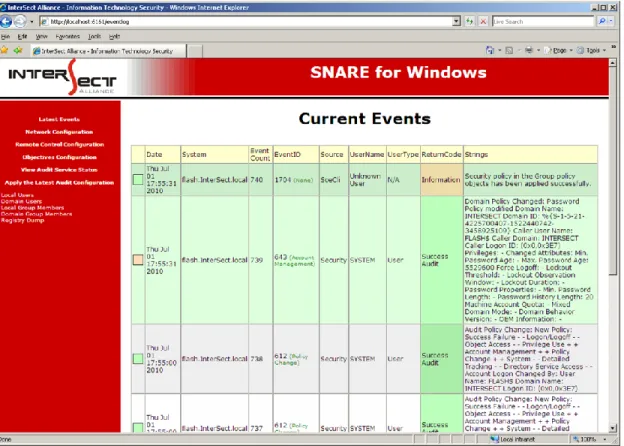
Task: Open the Page toolbar menu
Action: pos(558,51)
